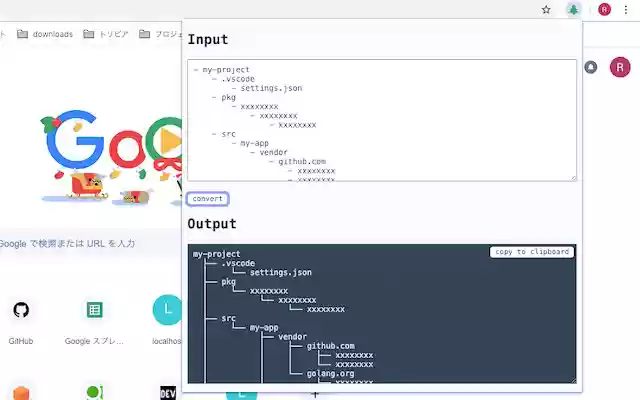Click the copy to clipboard button

click(x=532, y=252)
